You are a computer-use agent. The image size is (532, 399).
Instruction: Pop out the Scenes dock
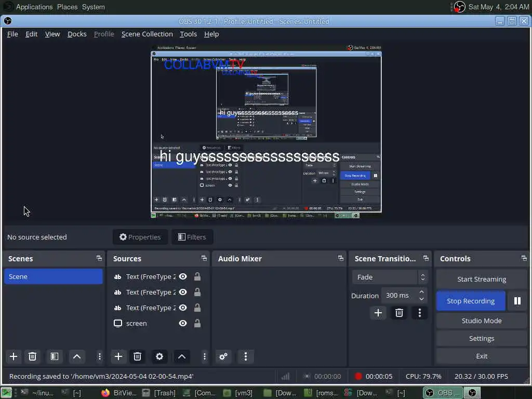(x=99, y=259)
